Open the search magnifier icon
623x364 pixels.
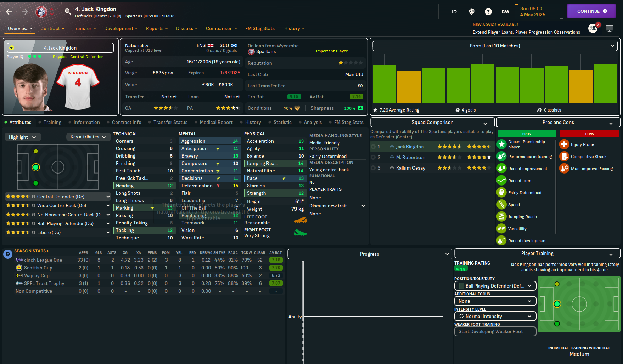tap(68, 12)
